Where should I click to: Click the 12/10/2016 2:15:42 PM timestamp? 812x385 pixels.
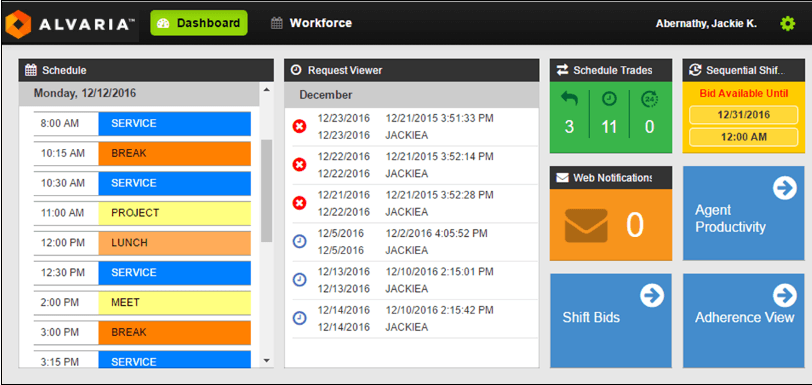click(440, 310)
